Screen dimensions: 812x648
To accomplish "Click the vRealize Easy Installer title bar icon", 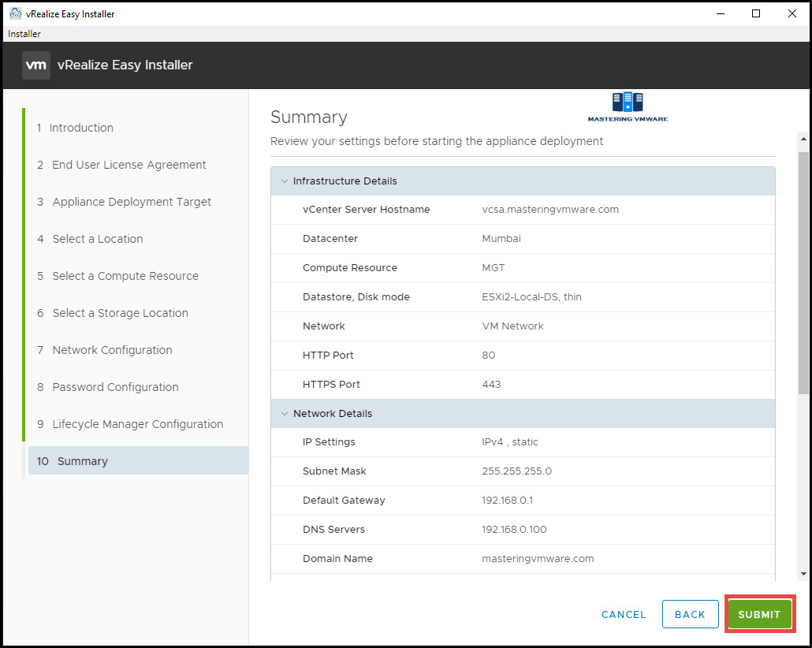I will [x=13, y=13].
